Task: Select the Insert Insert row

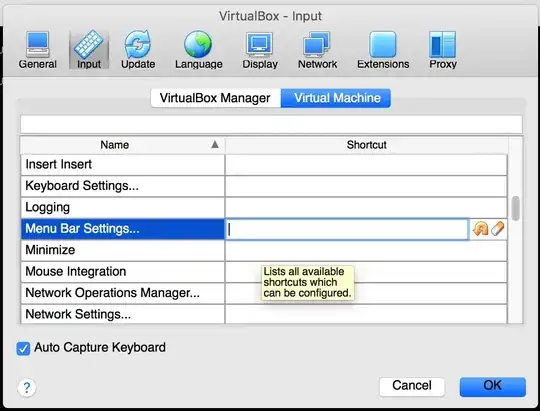Action: (123, 165)
